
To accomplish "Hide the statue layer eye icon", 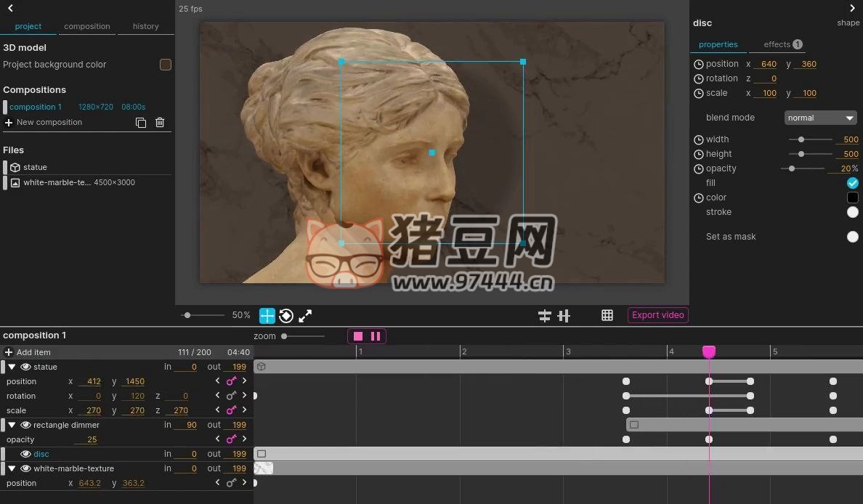I will pyautogui.click(x=25, y=367).
